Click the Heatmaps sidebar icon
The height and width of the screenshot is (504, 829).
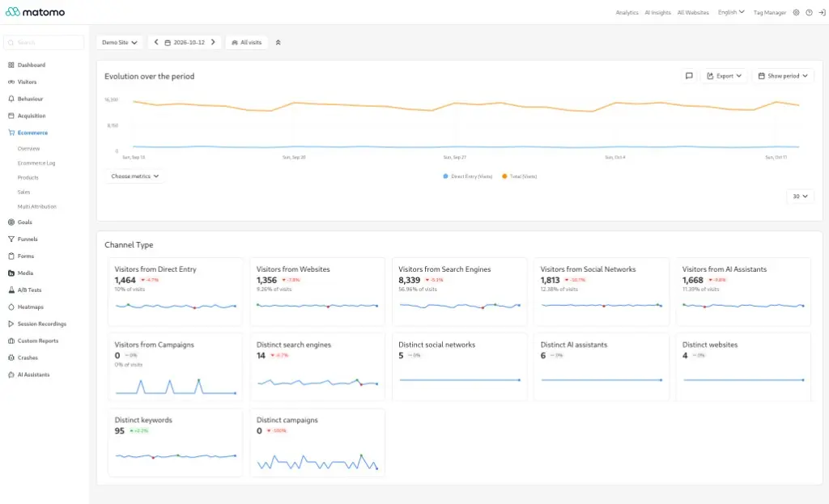click(11, 307)
